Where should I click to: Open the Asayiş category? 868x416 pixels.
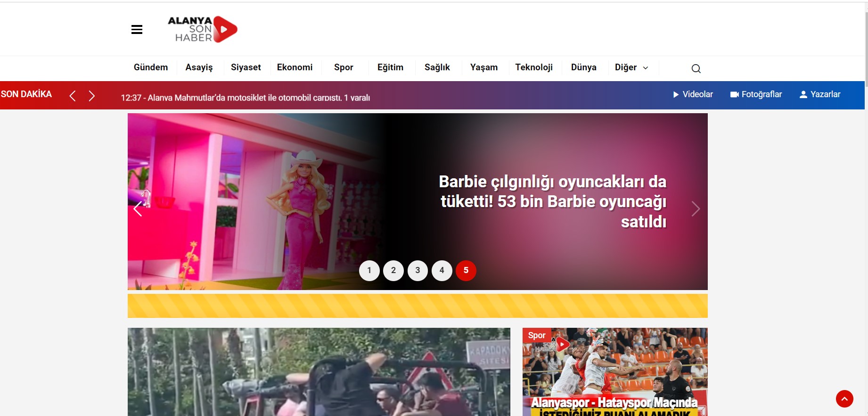199,67
